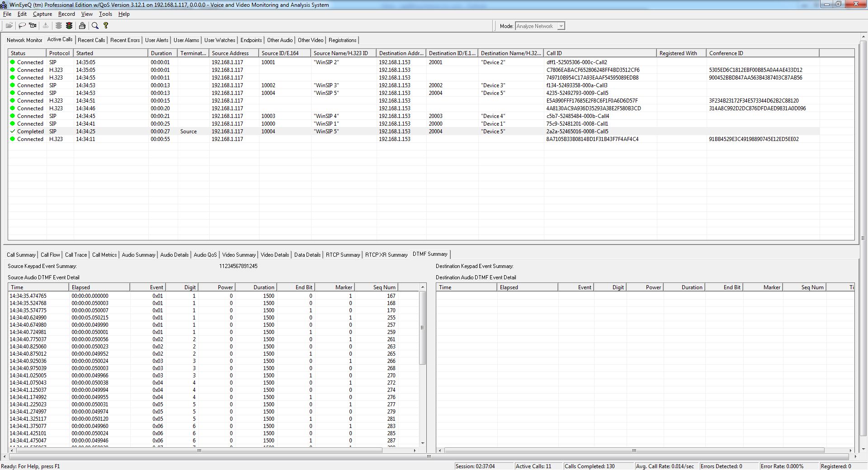Switch to the Network Monitor tab
The height and width of the screenshot is (470, 868).
click(x=24, y=40)
